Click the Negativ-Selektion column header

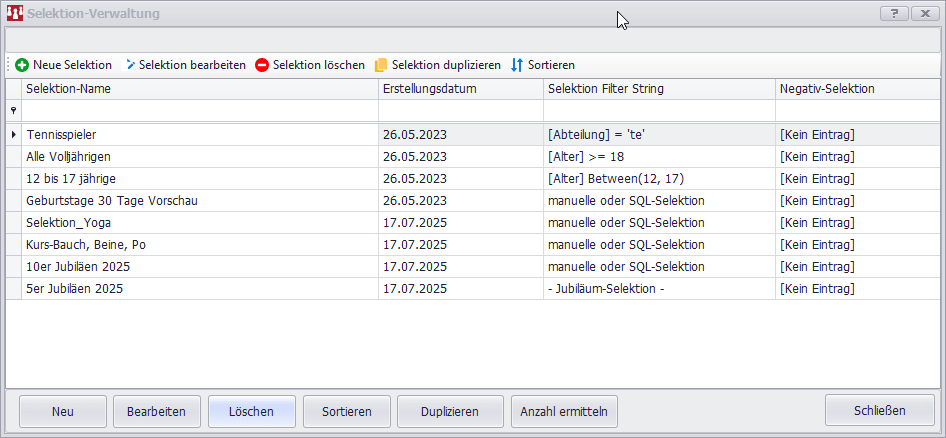(857, 89)
